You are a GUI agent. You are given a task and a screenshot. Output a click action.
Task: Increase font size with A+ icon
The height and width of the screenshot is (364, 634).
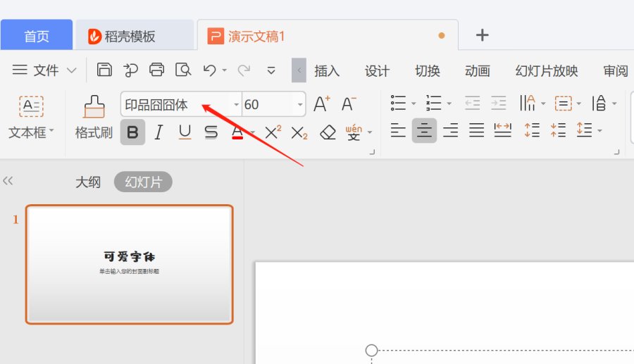(x=322, y=105)
